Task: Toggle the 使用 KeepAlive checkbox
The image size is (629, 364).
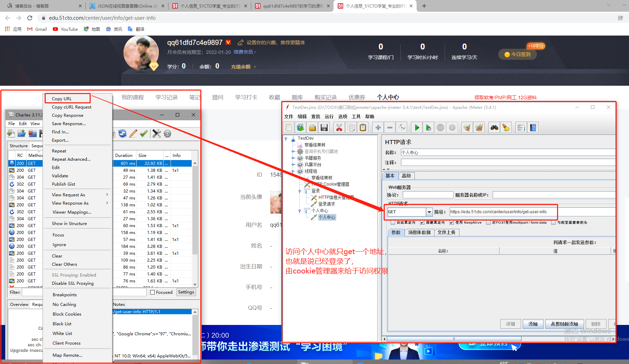Action: point(452,223)
